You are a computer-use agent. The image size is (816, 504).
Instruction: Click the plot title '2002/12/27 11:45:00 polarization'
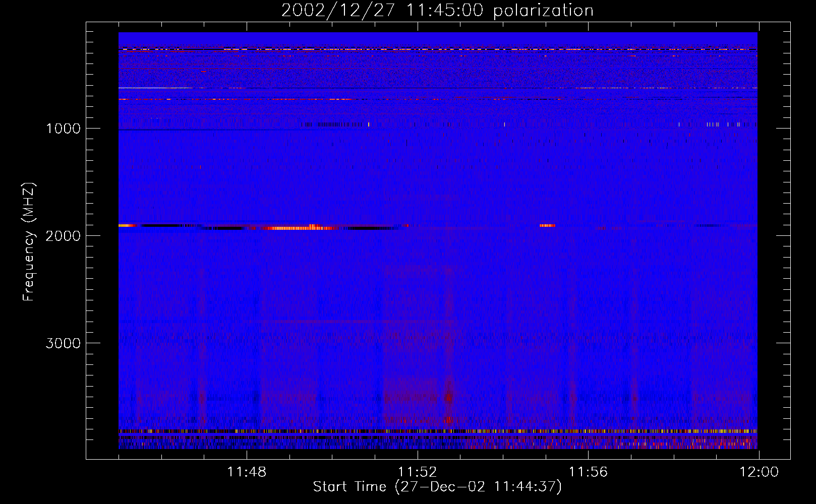click(x=437, y=10)
